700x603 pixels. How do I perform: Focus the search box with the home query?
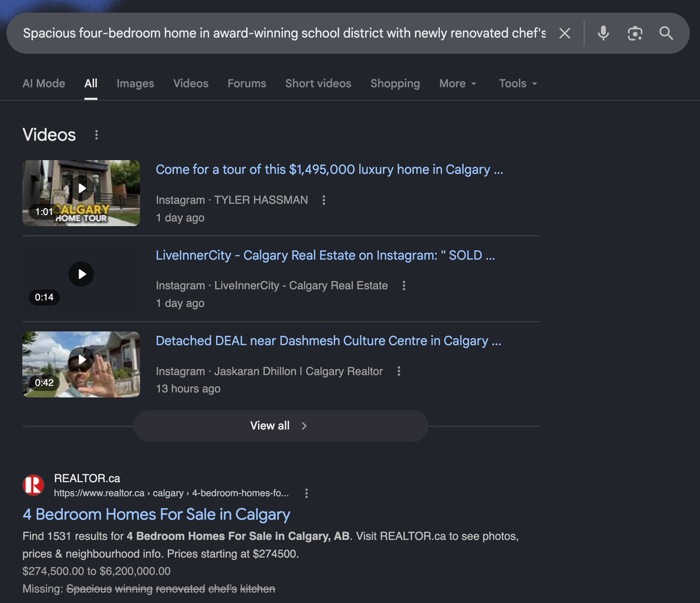284,33
